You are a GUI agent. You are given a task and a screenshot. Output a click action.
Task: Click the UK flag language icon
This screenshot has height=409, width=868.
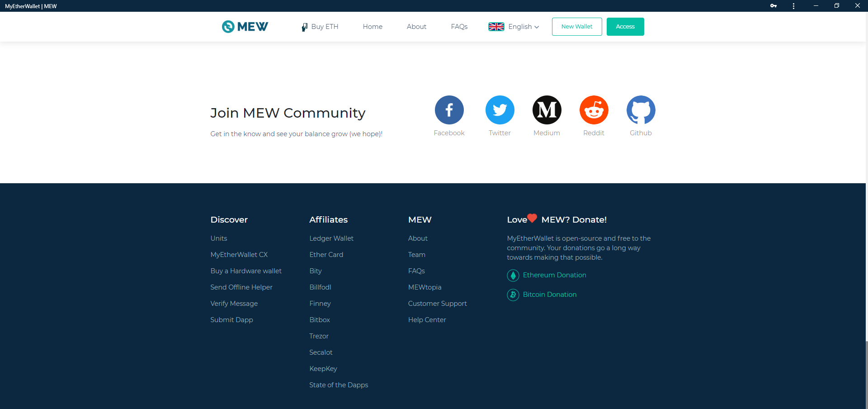click(x=496, y=27)
